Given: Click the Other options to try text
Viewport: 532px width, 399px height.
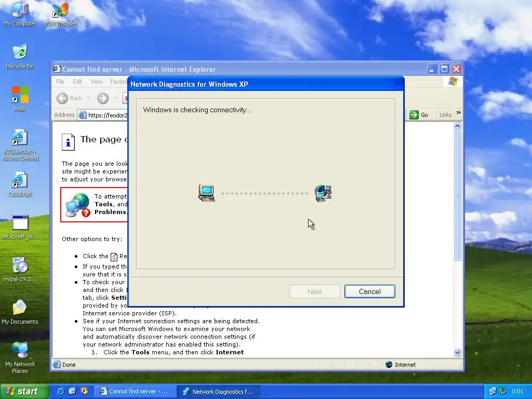Looking at the screenshot, I should tap(92, 239).
